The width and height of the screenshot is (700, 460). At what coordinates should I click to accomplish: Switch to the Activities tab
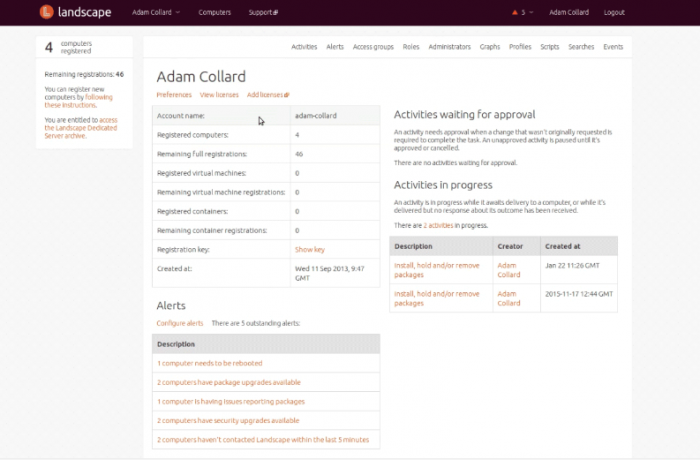[304, 47]
